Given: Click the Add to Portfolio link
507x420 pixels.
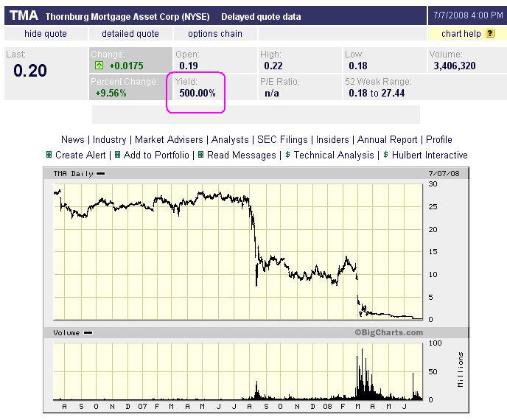Looking at the screenshot, I should click(156, 155).
